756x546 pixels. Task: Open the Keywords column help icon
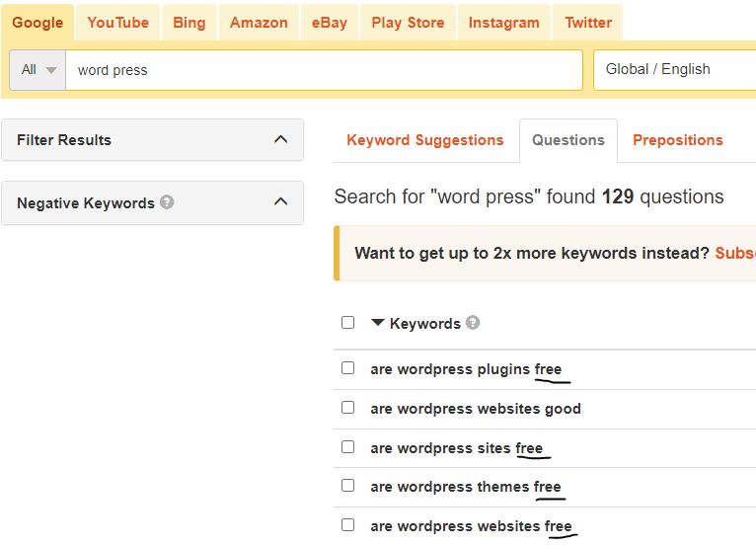473,323
